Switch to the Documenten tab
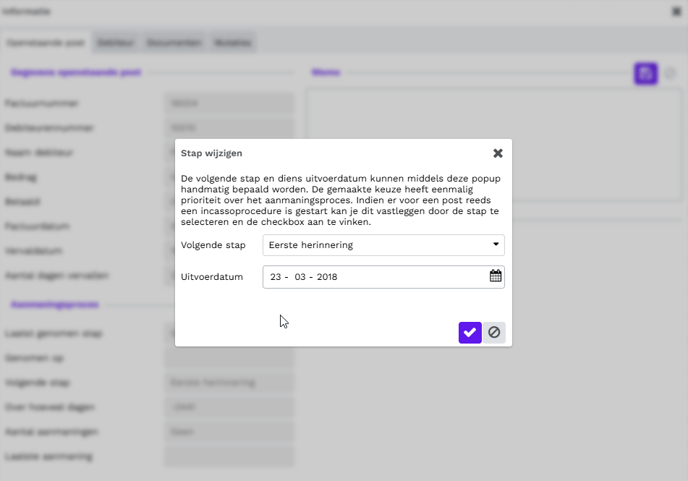The image size is (688, 481). click(174, 43)
